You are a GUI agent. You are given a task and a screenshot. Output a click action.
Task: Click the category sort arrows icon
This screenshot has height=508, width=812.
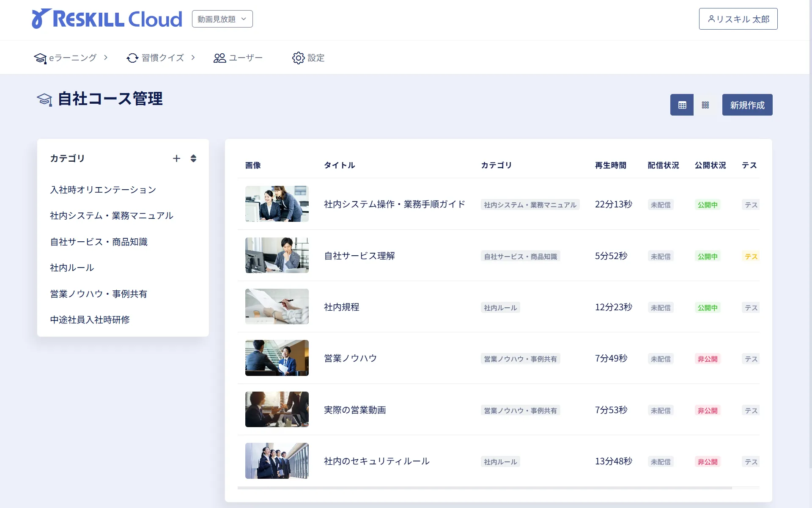(x=193, y=158)
